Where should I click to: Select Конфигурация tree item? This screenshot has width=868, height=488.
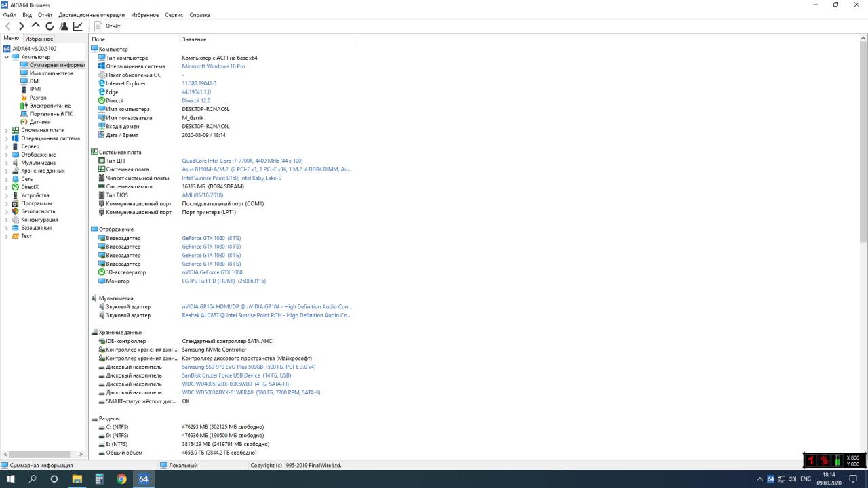(x=39, y=220)
